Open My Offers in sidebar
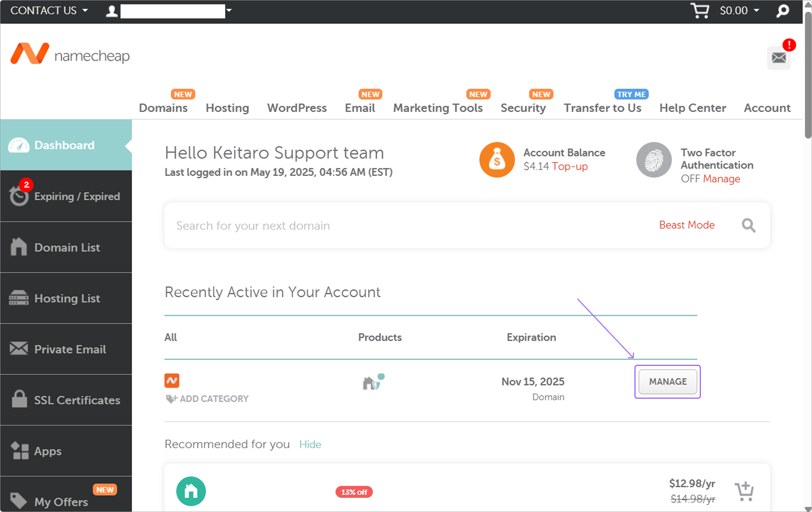812x512 pixels. (66, 494)
